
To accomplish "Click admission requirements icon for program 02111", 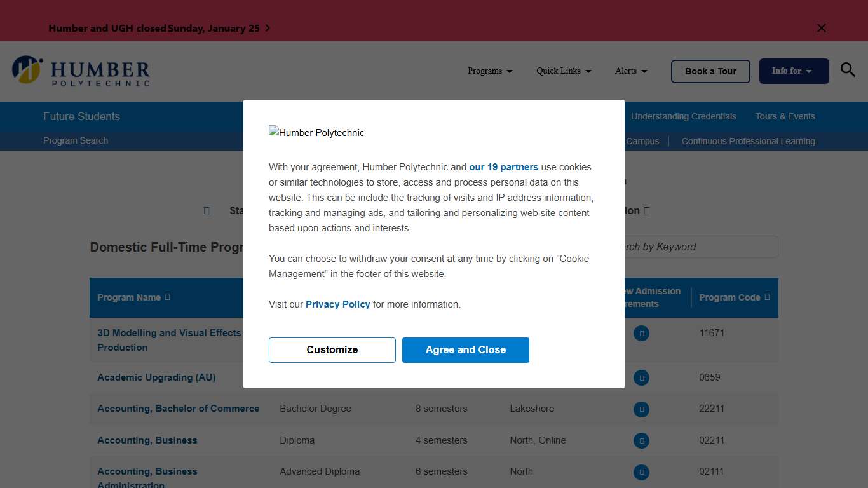I will 641,471.
